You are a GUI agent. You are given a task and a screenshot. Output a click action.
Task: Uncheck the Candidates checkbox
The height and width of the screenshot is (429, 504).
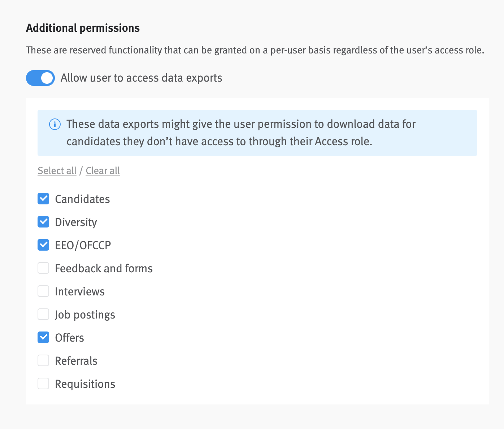[43, 199]
